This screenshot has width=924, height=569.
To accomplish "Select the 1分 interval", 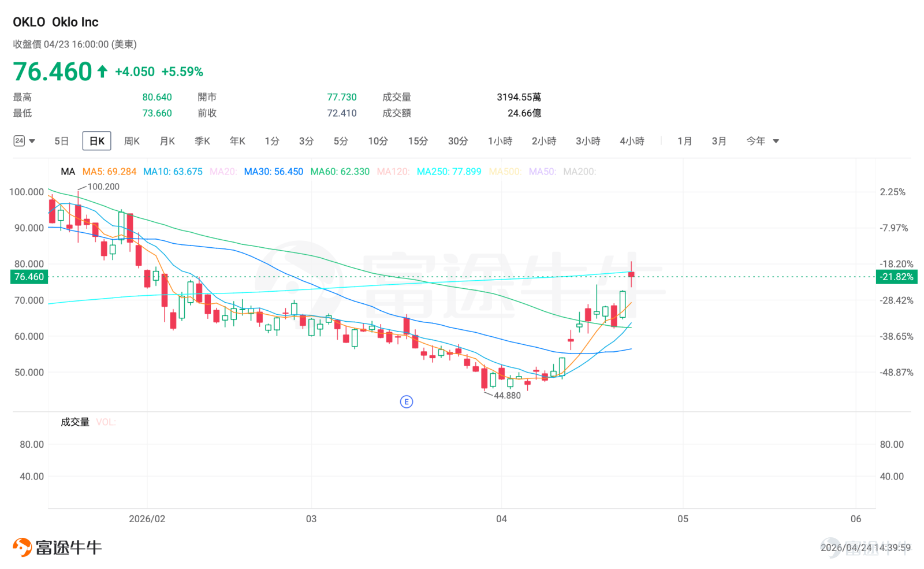I will pos(272,141).
